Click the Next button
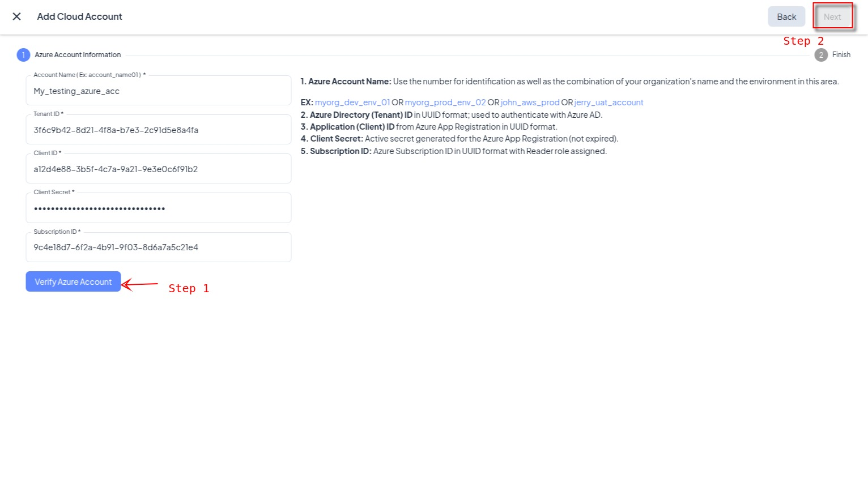Screen dimensions: 868x500 (832, 17)
